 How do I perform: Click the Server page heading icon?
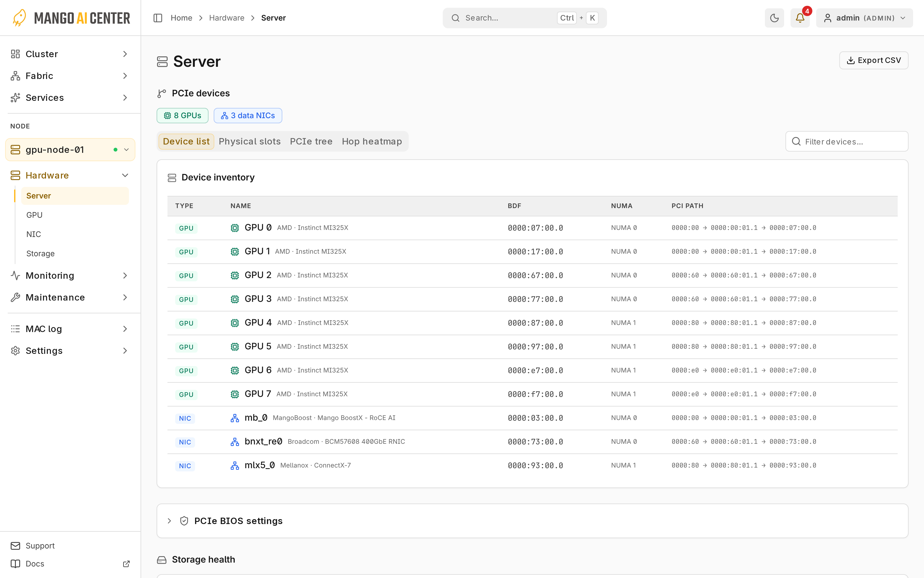click(162, 62)
